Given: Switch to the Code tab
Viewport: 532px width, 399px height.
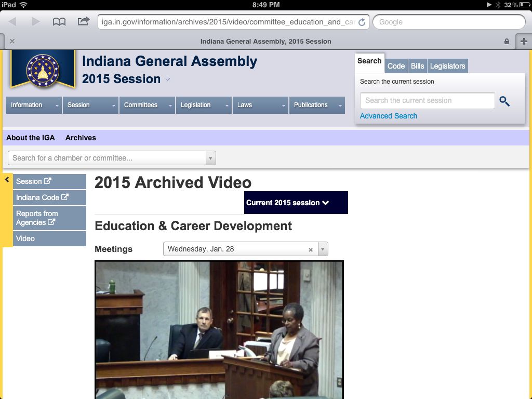Looking at the screenshot, I should click(396, 66).
